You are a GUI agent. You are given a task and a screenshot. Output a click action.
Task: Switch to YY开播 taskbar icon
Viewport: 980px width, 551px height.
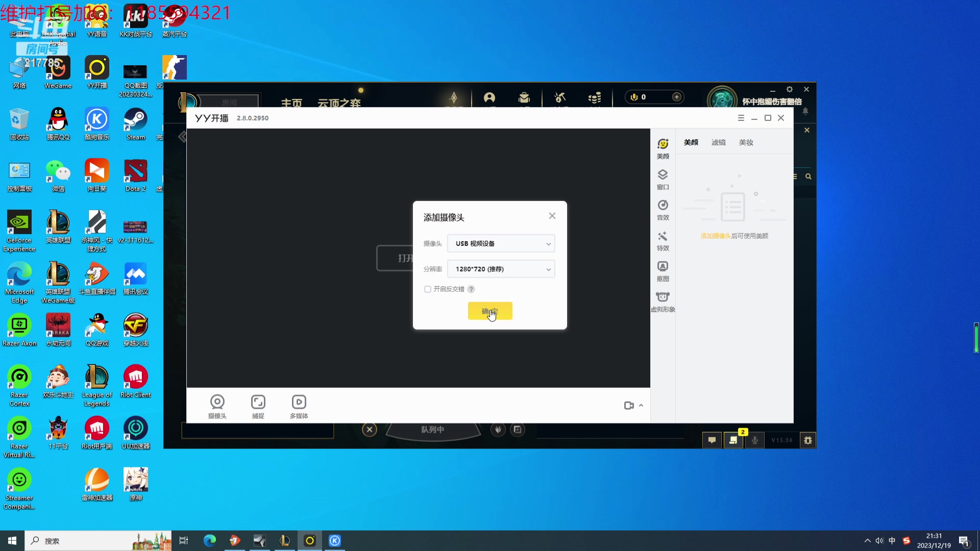310,541
